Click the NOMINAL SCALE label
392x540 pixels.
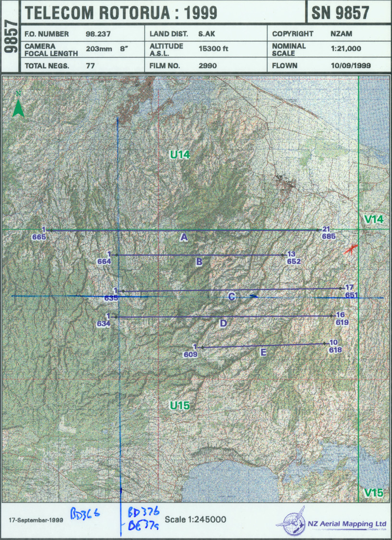(x=289, y=50)
